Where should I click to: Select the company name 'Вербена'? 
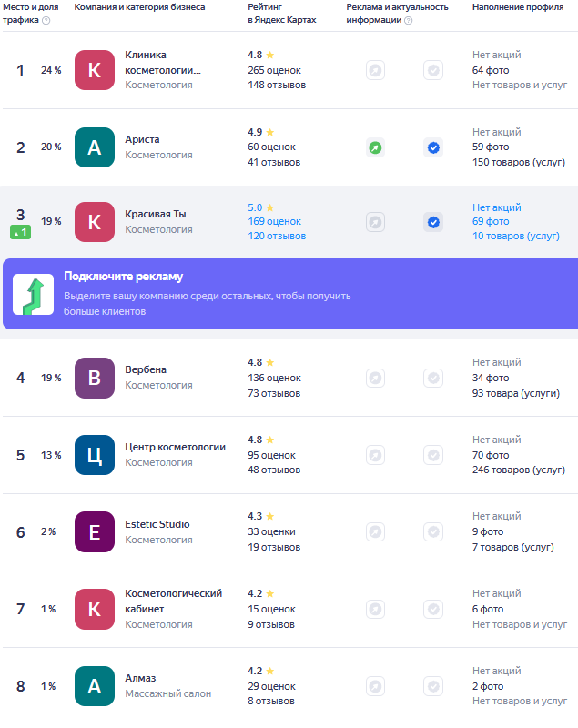pos(146,369)
